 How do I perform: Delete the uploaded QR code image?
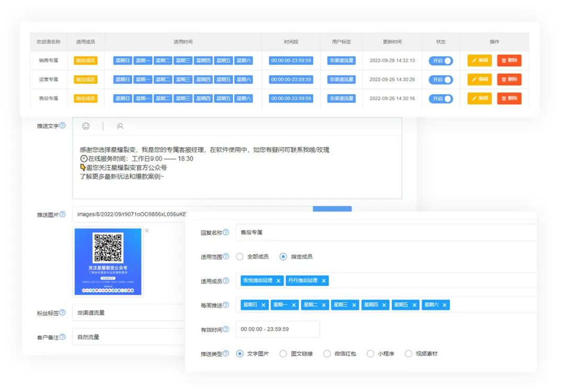pos(146,230)
